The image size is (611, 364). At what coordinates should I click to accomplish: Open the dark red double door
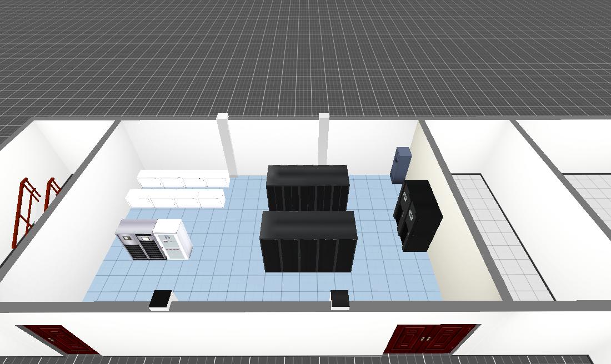[x=431, y=338]
